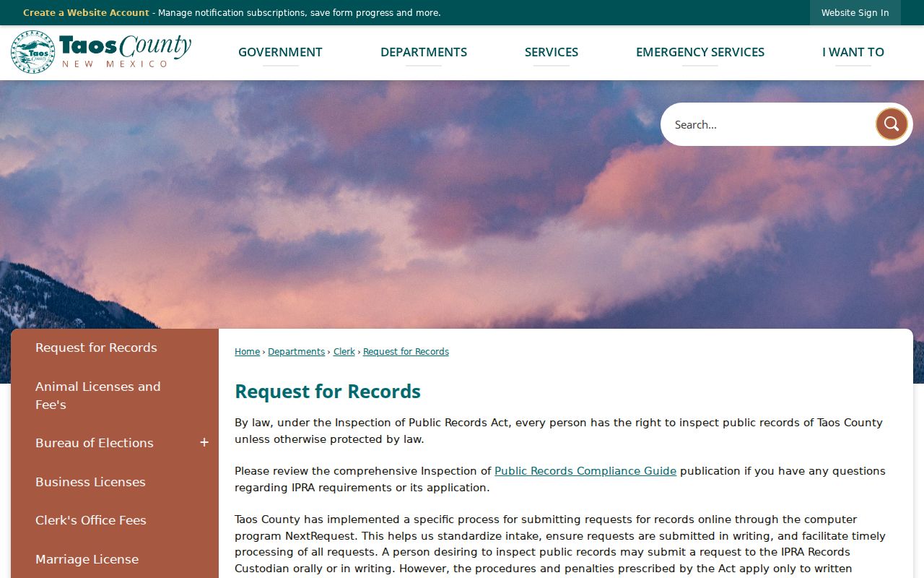The width and height of the screenshot is (924, 578).
Task: Select Clerk's Office Fees in sidebar
Action: point(115,520)
